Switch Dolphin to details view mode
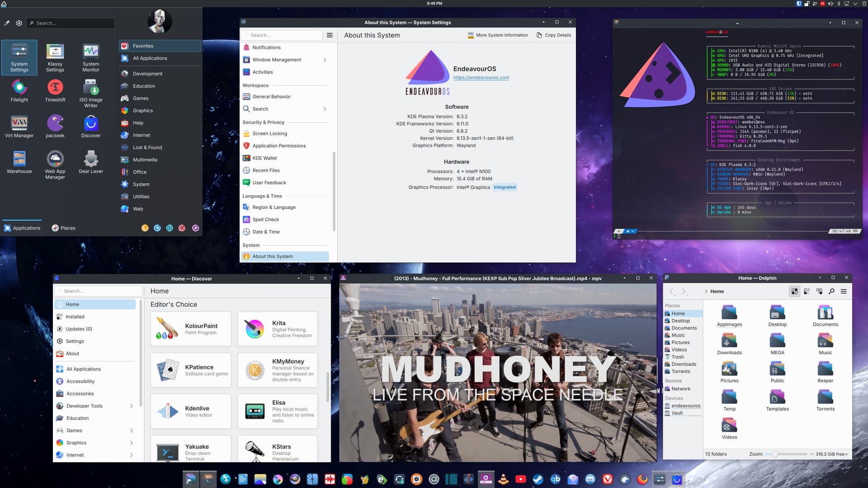 pos(819,291)
